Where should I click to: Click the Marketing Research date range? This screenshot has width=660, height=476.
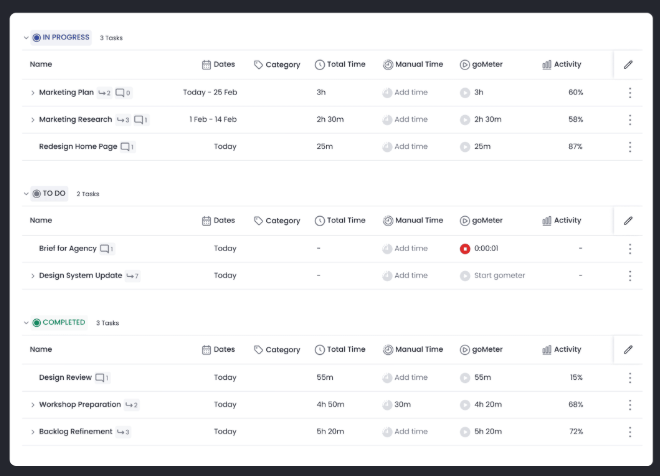pos(213,120)
